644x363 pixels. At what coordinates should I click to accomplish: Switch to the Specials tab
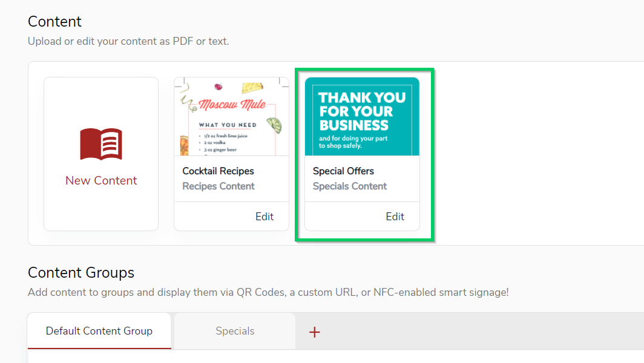pos(235,331)
